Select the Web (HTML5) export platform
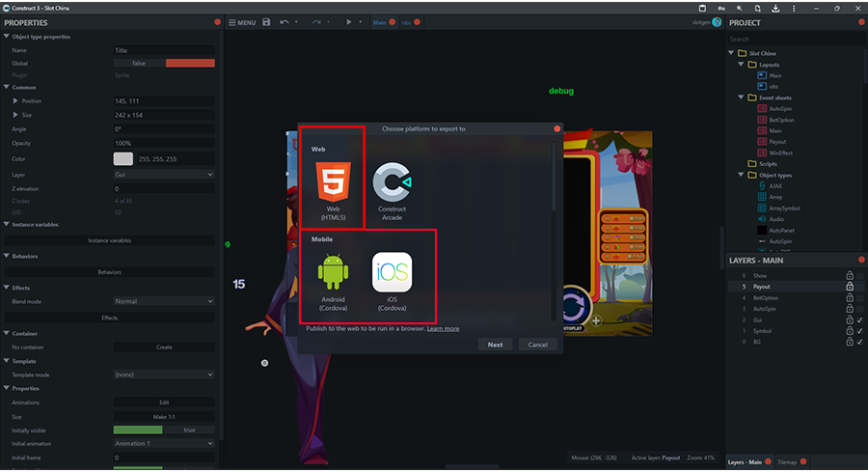Viewport: 868px width, 472px height. (x=332, y=183)
